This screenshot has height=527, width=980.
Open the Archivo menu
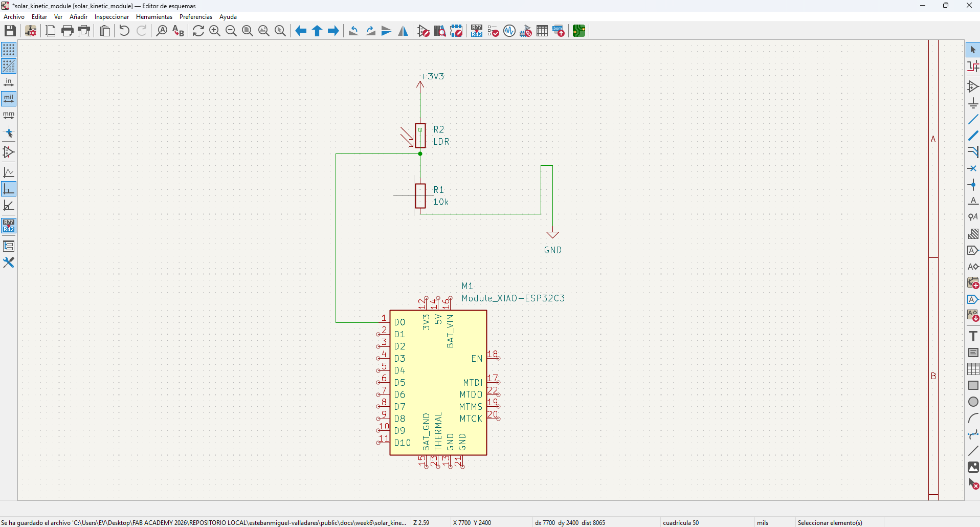point(14,17)
